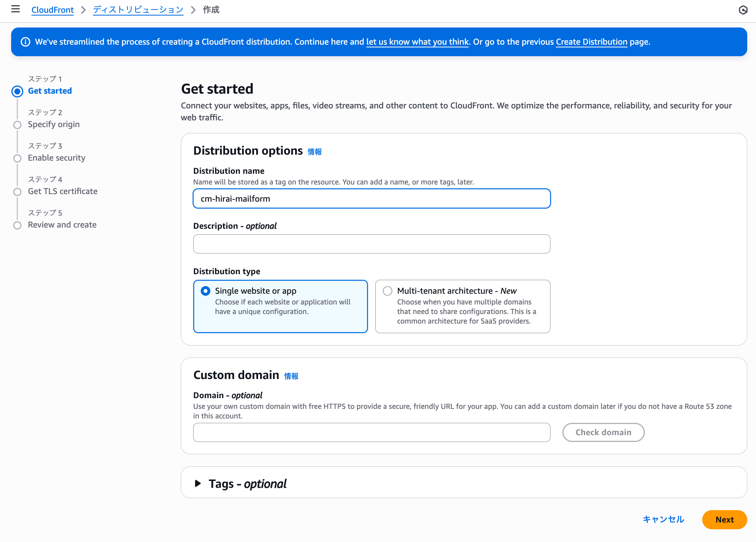This screenshot has height=542, width=756.
Task: Open the Create Distribution previous page link
Action: click(591, 42)
